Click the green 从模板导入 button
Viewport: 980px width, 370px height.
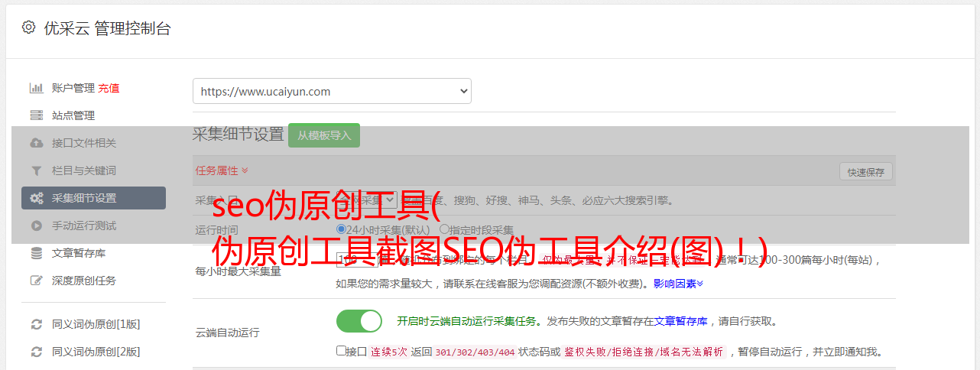click(x=324, y=135)
